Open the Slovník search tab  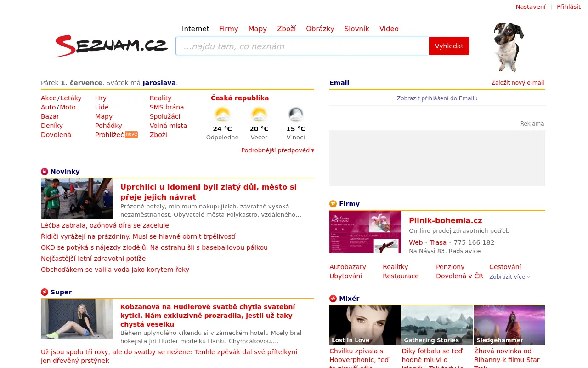tap(357, 29)
